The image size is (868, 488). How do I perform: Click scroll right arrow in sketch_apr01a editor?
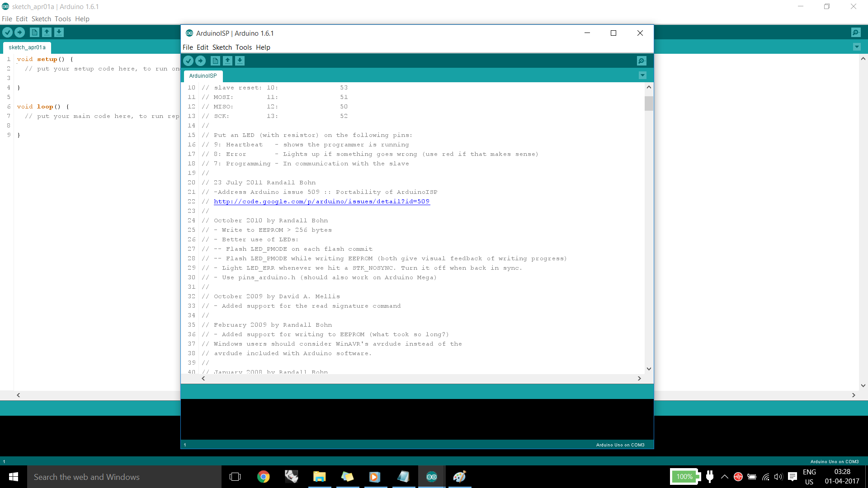coord(854,395)
